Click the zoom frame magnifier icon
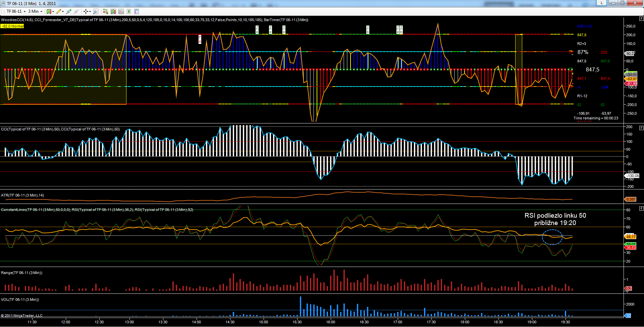This screenshot has height=327, width=644. point(96,11)
